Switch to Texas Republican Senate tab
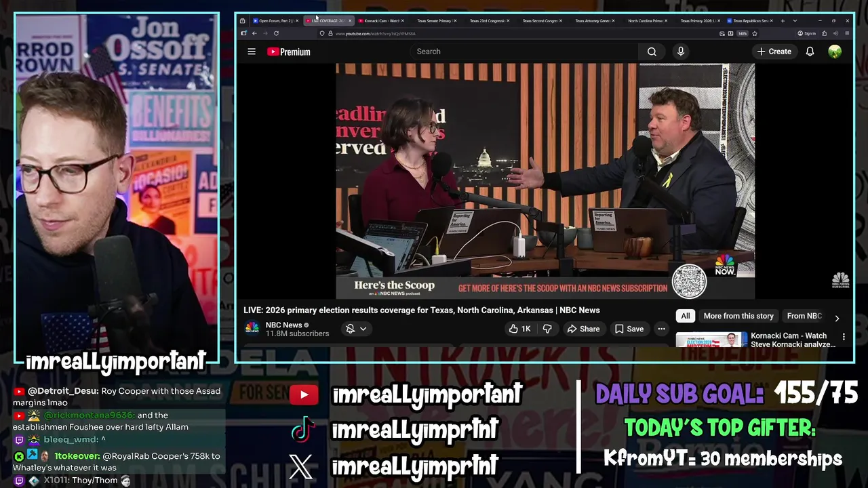 pos(751,21)
